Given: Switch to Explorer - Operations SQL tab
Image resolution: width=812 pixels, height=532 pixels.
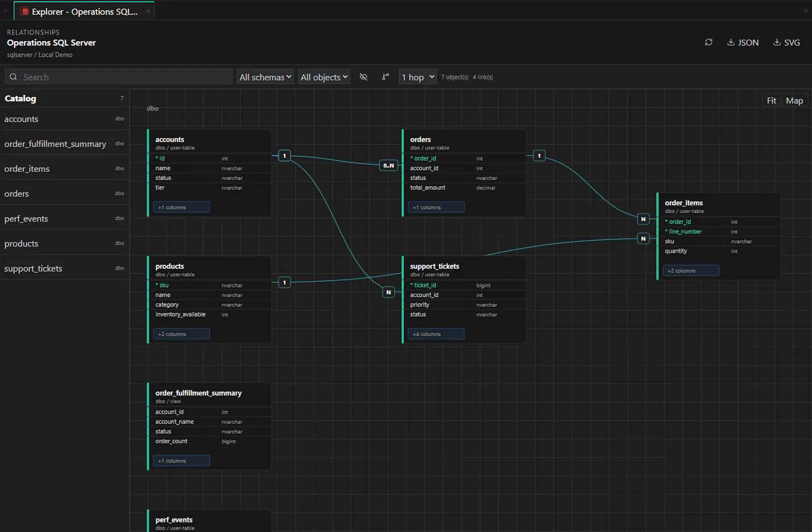Looking at the screenshot, I should tap(85, 12).
